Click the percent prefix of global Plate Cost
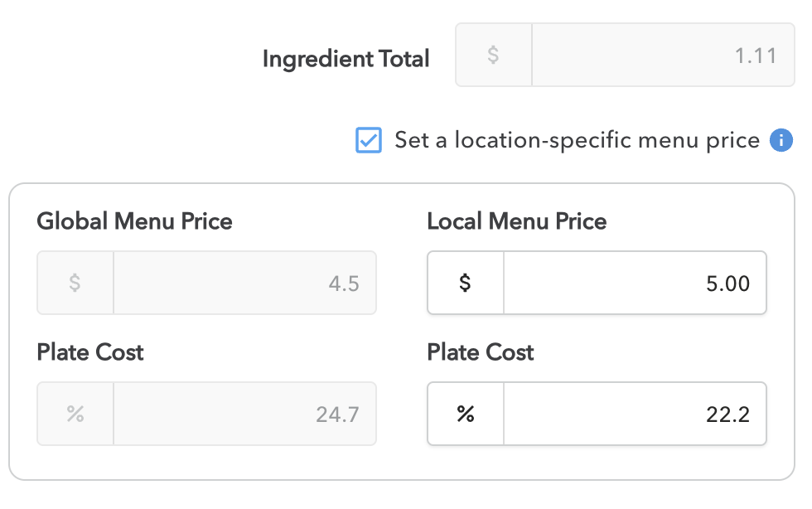The height and width of the screenshot is (509, 812). 75,414
